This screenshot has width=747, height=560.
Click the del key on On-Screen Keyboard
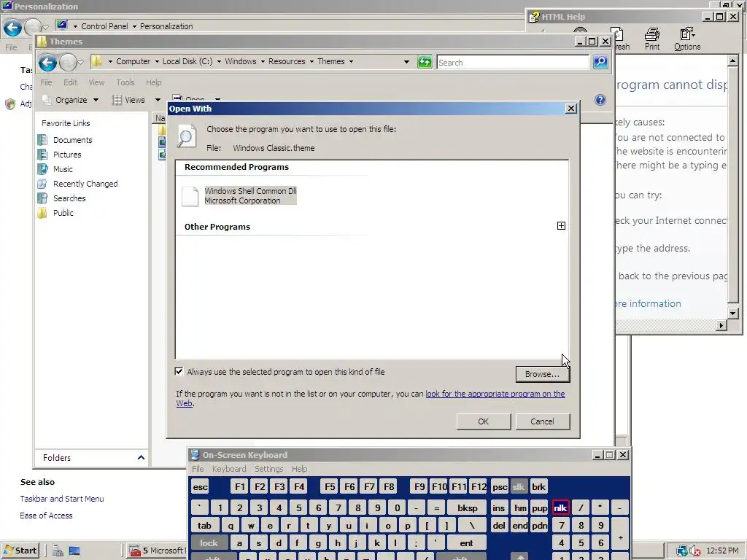[x=499, y=526]
